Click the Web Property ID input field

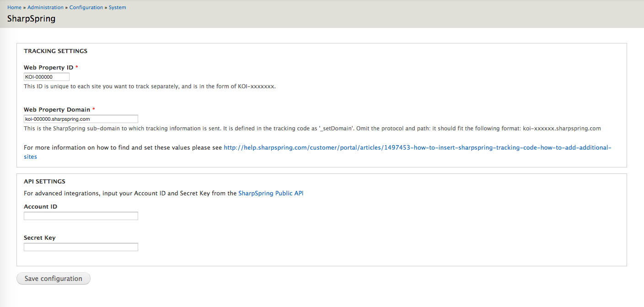47,77
